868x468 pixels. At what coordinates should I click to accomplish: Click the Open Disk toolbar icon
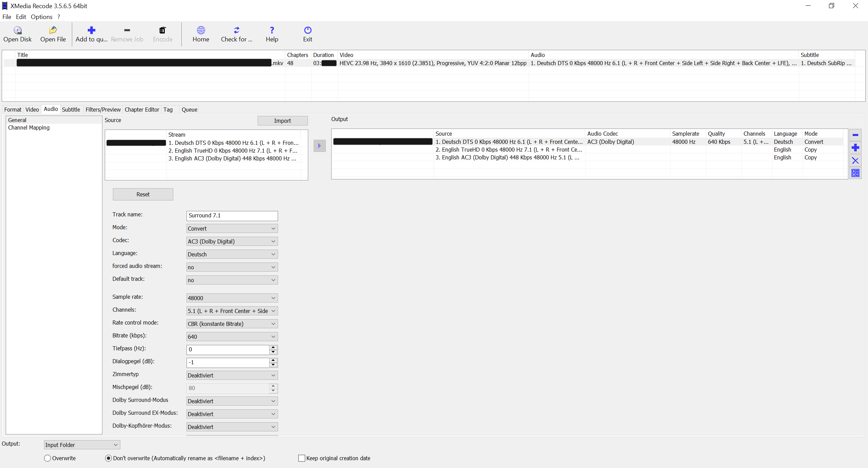click(17, 31)
